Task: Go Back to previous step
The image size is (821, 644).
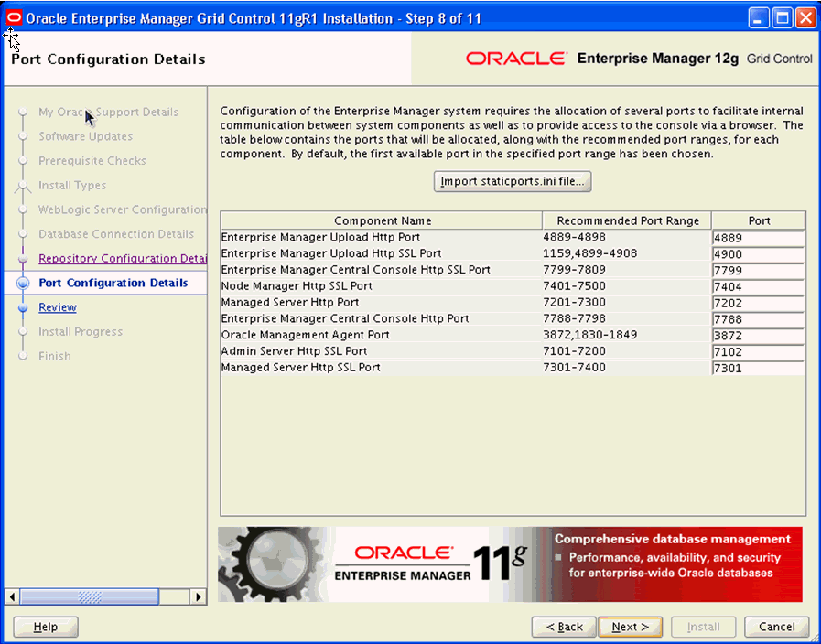Action: point(564,627)
